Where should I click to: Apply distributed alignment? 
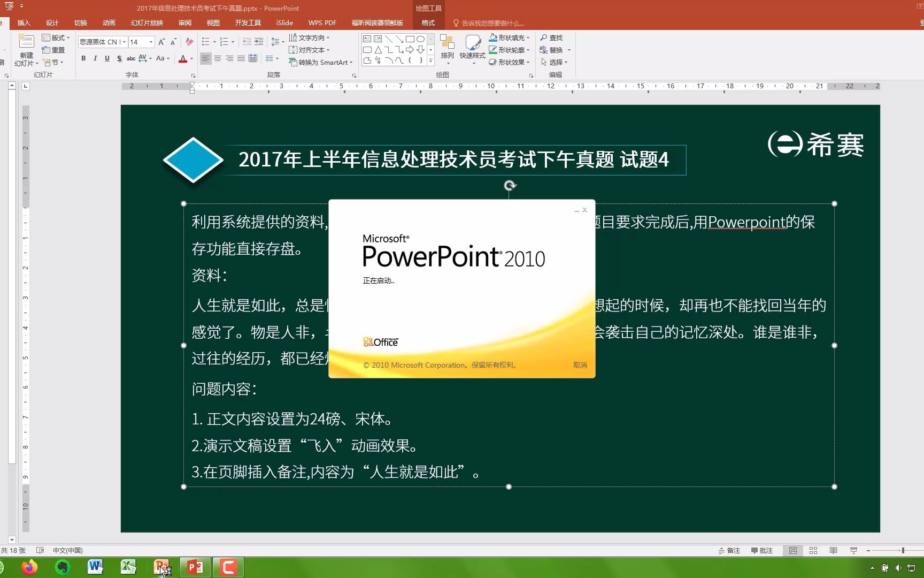[253, 58]
